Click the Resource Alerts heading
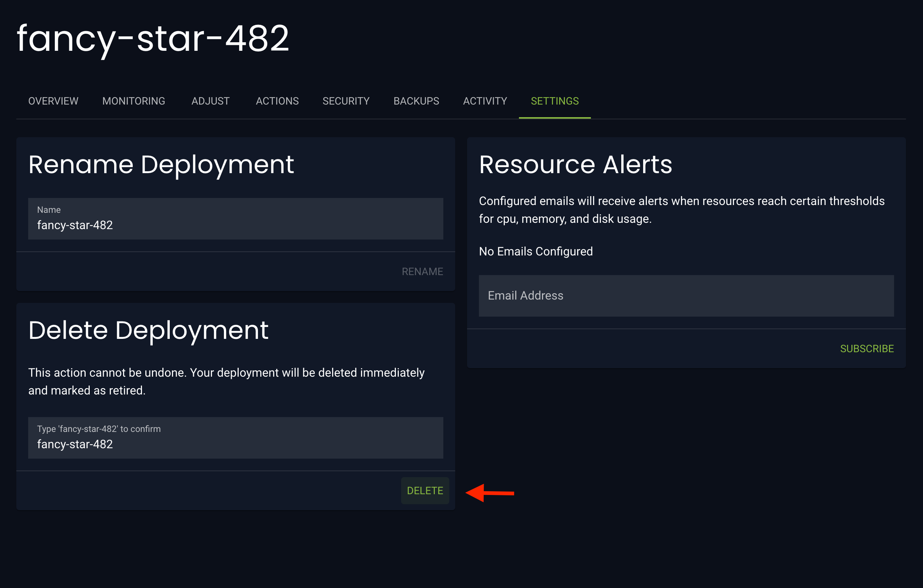Screen dimensions: 923x588 [575, 165]
